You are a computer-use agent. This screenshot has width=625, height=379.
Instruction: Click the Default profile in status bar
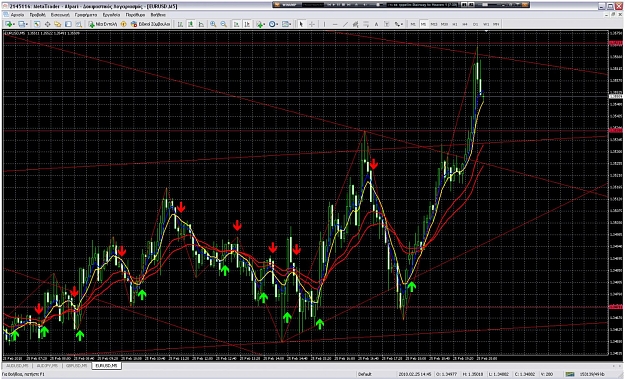(x=365, y=374)
